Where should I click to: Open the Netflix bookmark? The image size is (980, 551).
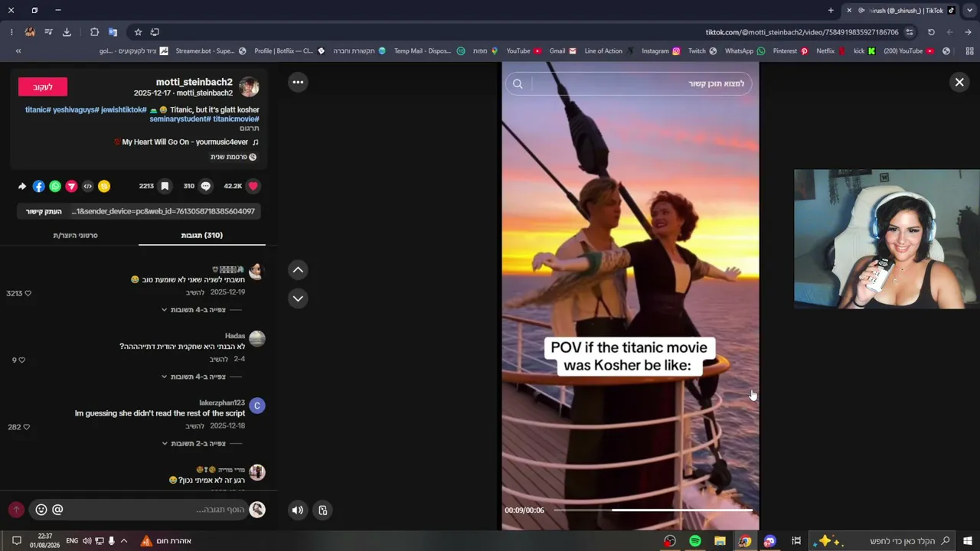831,51
